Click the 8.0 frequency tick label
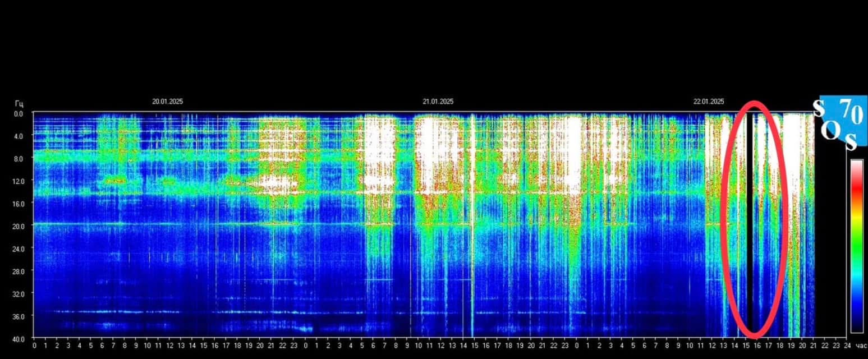This screenshot has height=359, width=868. point(18,159)
